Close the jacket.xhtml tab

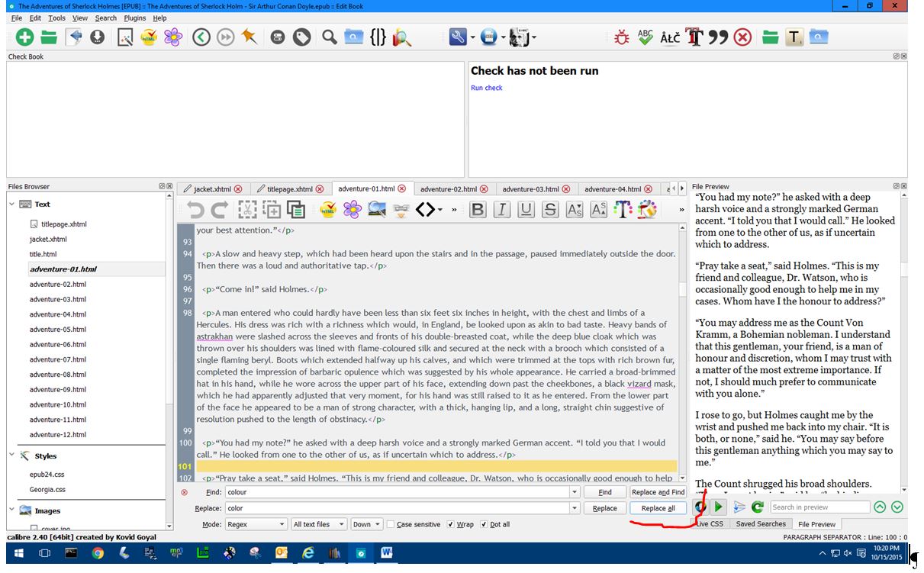(x=238, y=189)
